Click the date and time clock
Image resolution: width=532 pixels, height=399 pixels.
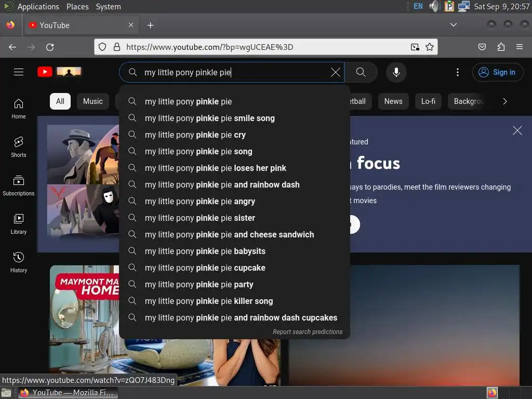pos(501,6)
